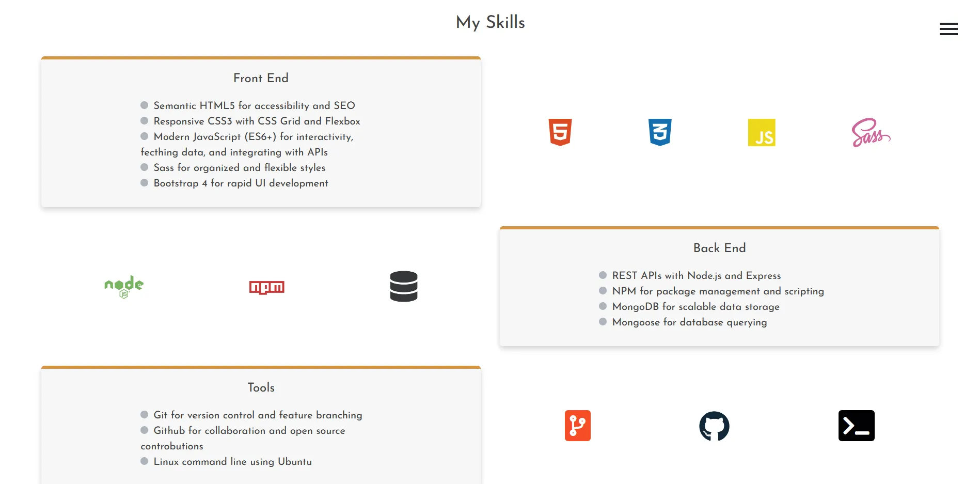The width and height of the screenshot is (980, 484).
Task: Select the GitHub octocat icon
Action: pyautogui.click(x=714, y=426)
